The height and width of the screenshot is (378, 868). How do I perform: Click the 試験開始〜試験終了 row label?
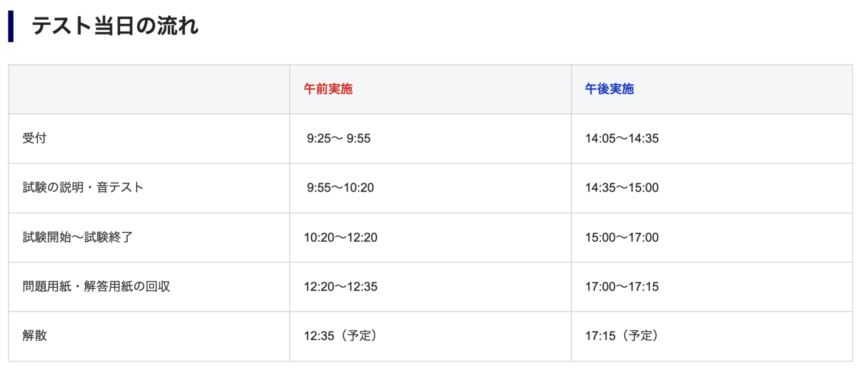point(77,237)
